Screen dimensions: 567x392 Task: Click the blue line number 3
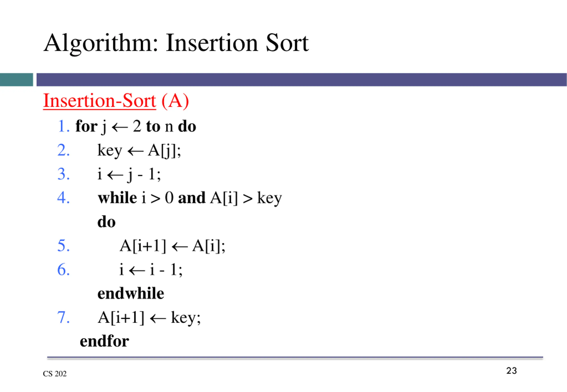click(63, 174)
